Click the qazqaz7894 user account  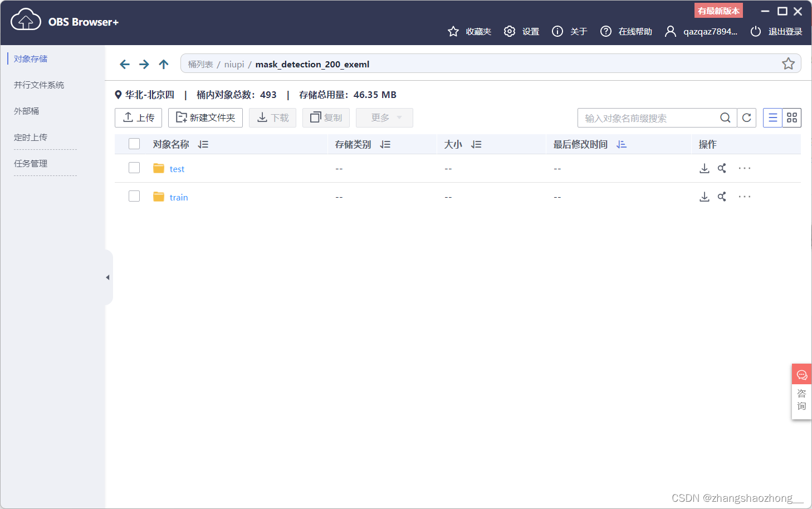tap(701, 32)
